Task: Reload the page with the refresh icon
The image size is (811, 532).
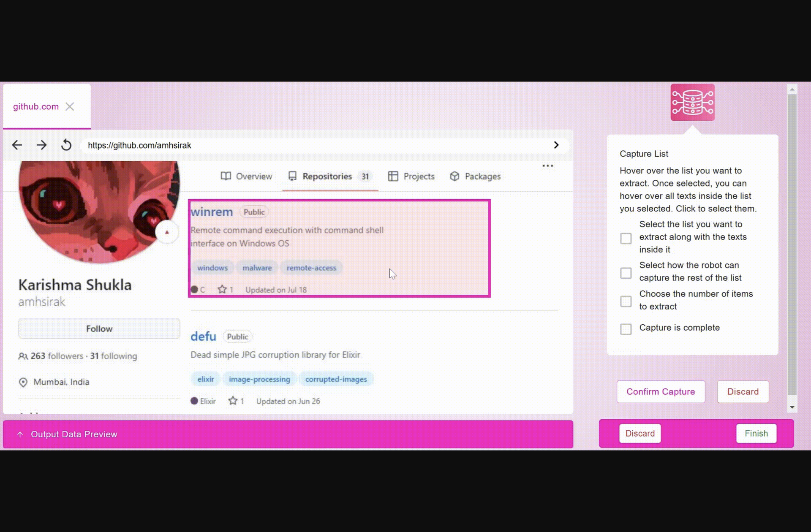Action: click(66, 145)
